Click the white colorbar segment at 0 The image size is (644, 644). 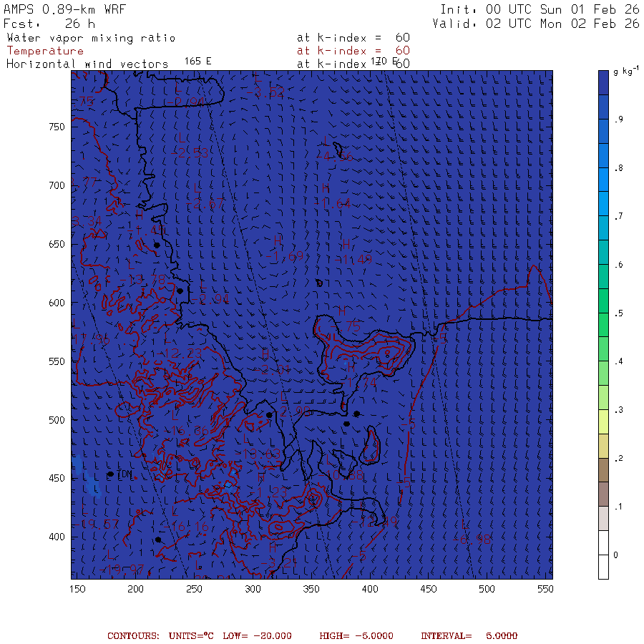(x=603, y=555)
